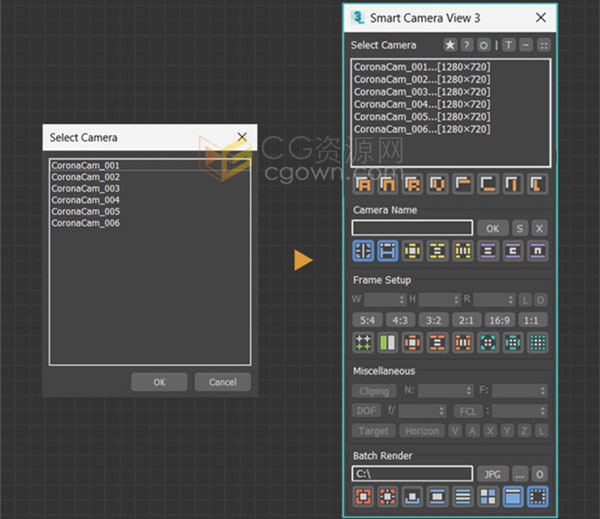Click the horizontal lines list icon in Batch Render
The height and width of the screenshot is (519, 600).
(x=463, y=496)
